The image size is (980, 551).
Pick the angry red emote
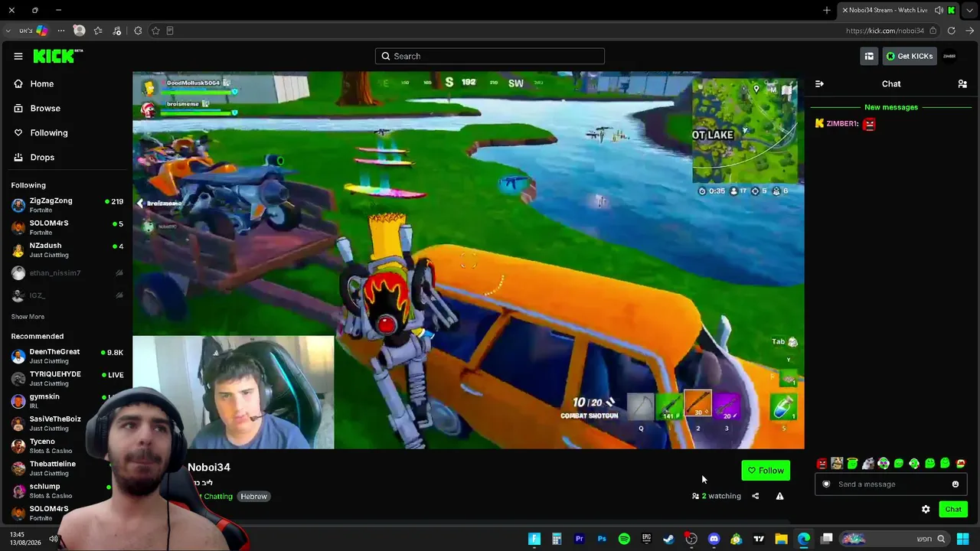tap(822, 463)
